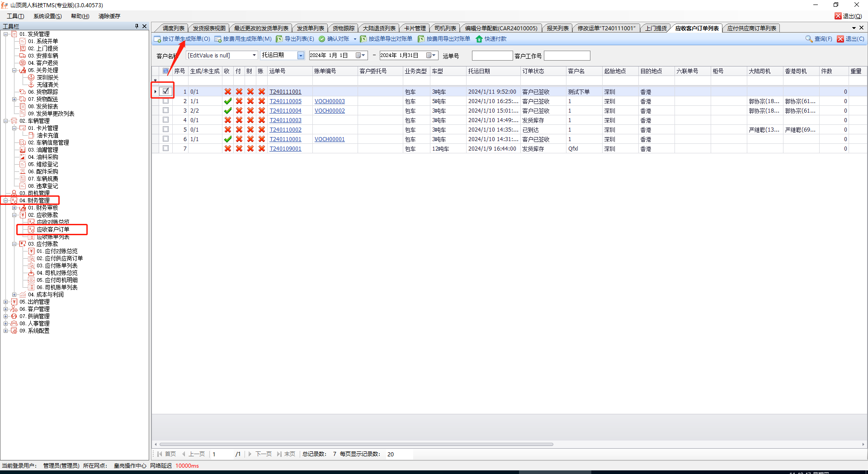This screenshot has width=868, height=474.
Task: Check the checkbox for order T240110005
Action: point(166,101)
